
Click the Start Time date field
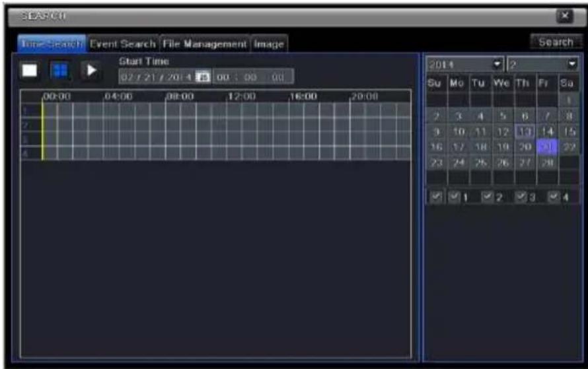[157, 77]
